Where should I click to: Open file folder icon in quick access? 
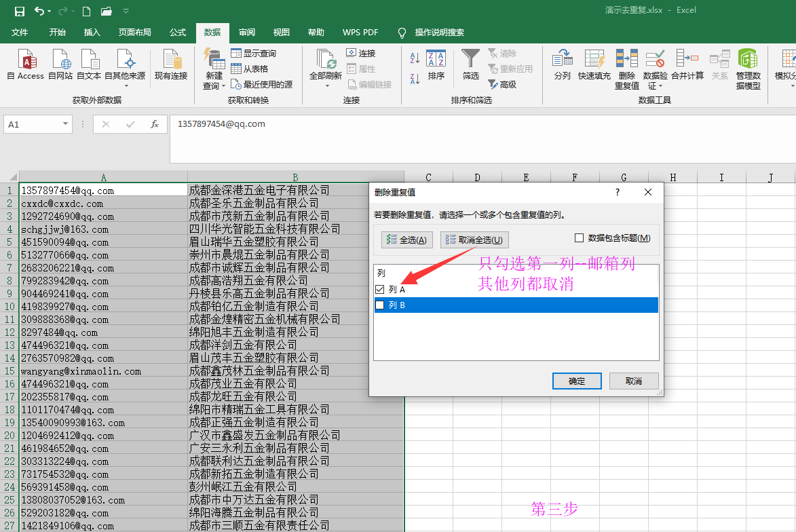106,11
